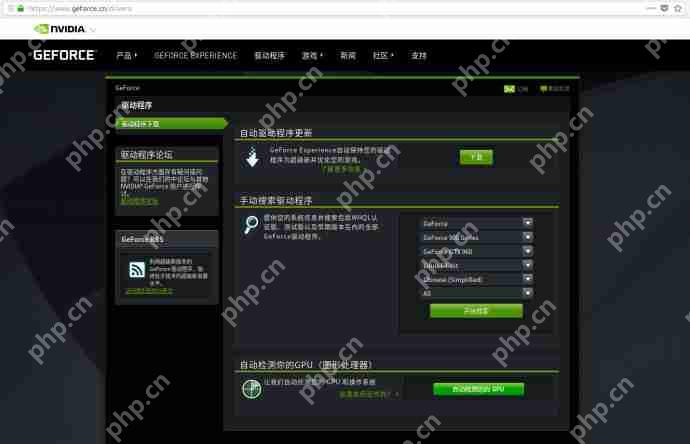Click the green 下载 download button
690x444 pixels.
476,157
